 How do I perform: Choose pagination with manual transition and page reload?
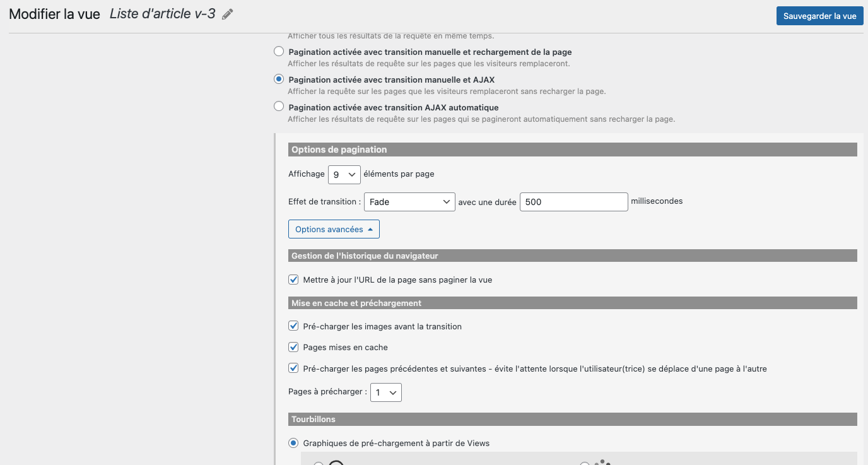coord(279,52)
